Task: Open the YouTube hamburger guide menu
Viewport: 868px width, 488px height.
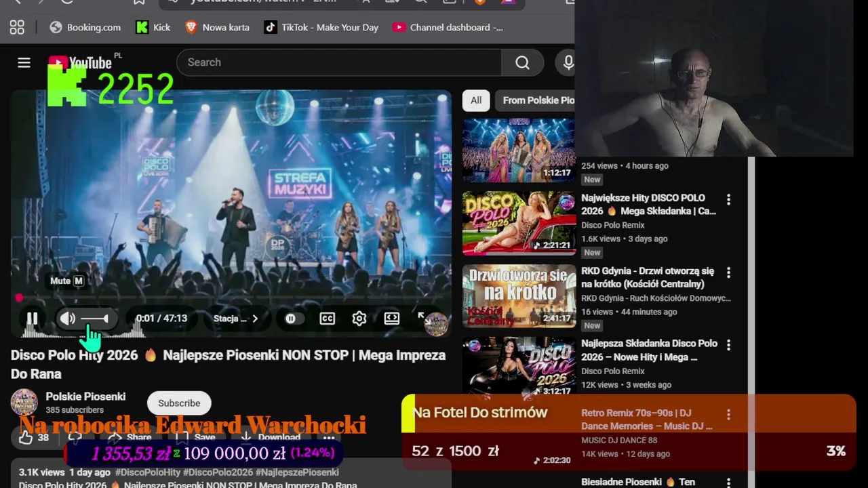Action: [24, 62]
